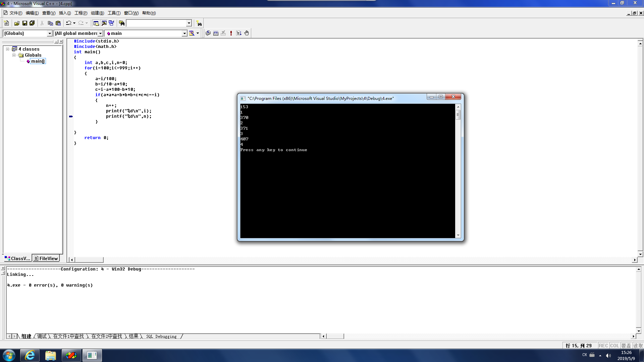This screenshot has width=644, height=362.
Task: Click the hand breakpoint icon
Action: tap(247, 33)
